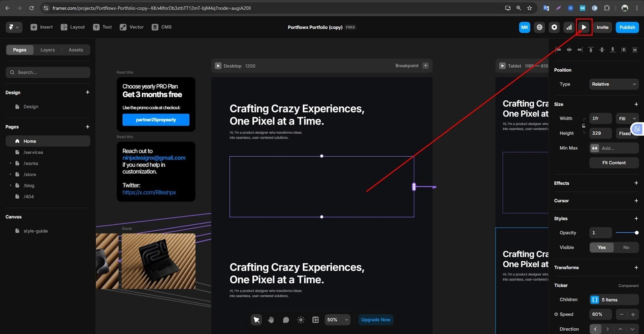The height and width of the screenshot is (334, 644).
Task: Add an effect with the Effects plus
Action: click(636, 183)
